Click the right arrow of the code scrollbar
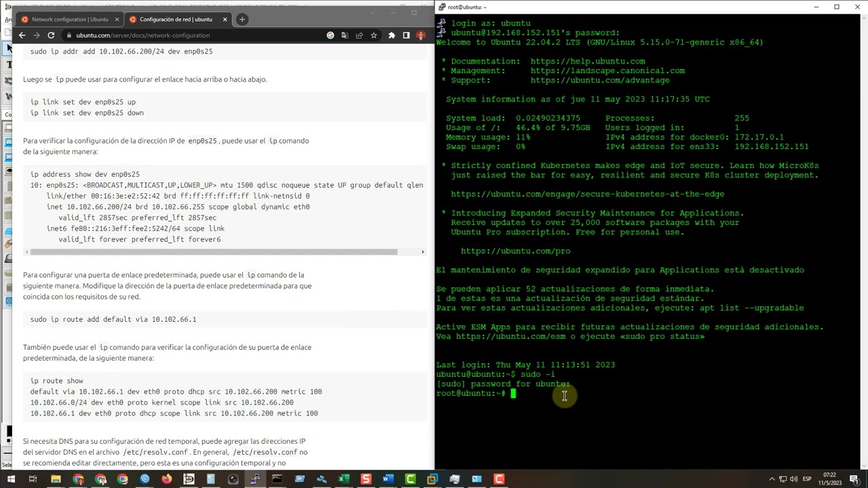Screen dimensions: 868x488 422,252
